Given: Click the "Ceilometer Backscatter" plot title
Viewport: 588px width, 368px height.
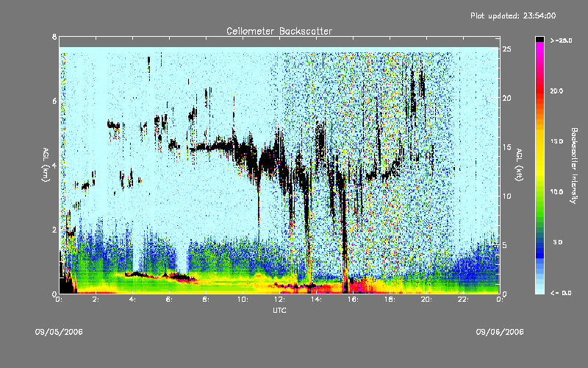Looking at the screenshot, I should pyautogui.click(x=279, y=31).
